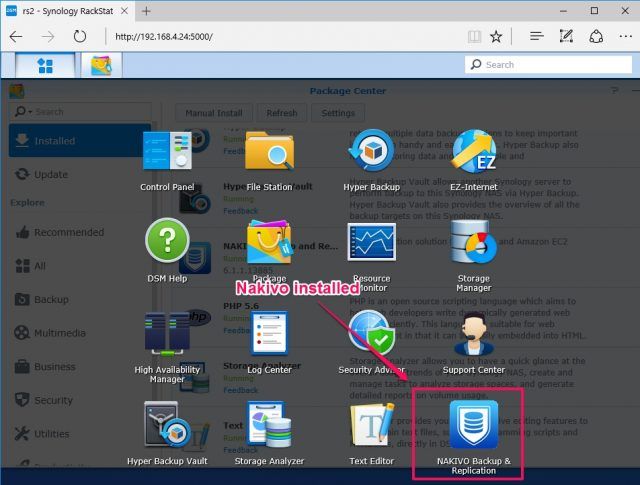Start the EZ-Internet wizard icon
Screen dimensions: 640x485
coord(473,150)
